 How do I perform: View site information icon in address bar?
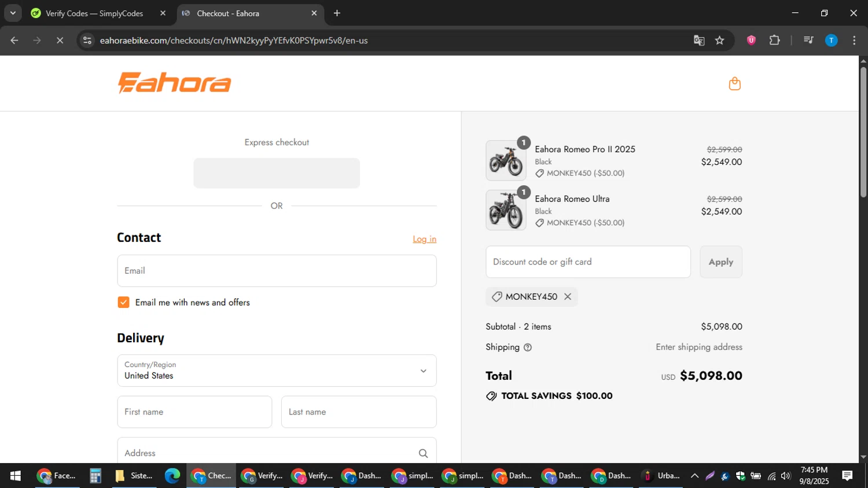pos(87,41)
